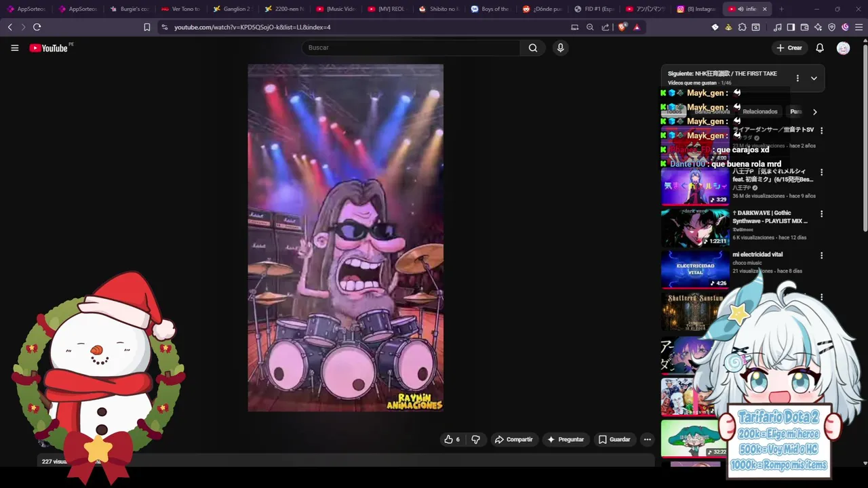Open options for DARKWAVE Gothic Synthwave video
The width and height of the screenshot is (868, 488).
[x=821, y=213]
